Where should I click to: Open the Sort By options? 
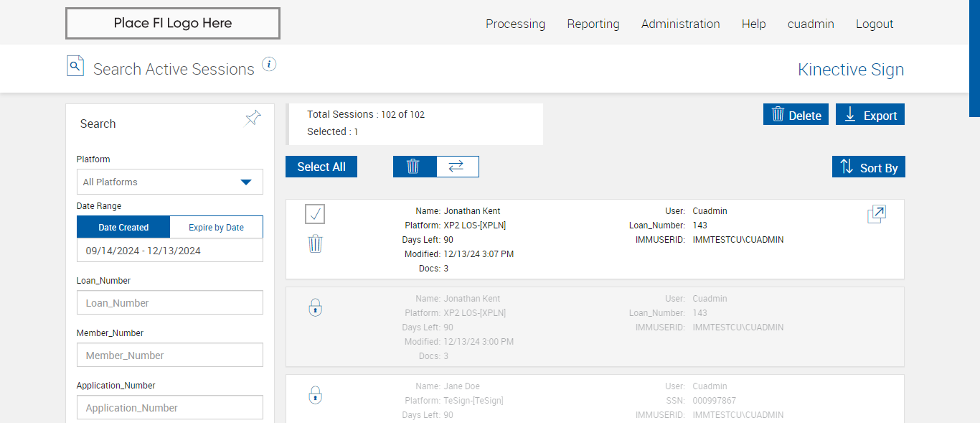869,167
